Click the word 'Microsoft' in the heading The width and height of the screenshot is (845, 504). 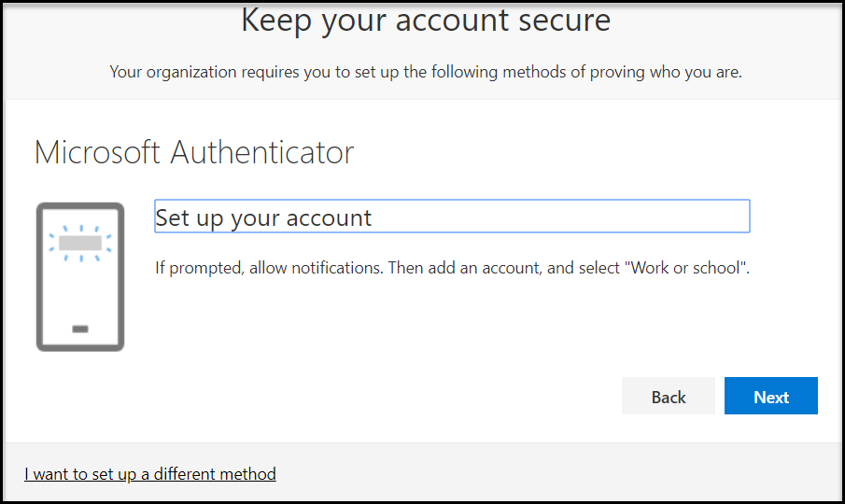(97, 152)
